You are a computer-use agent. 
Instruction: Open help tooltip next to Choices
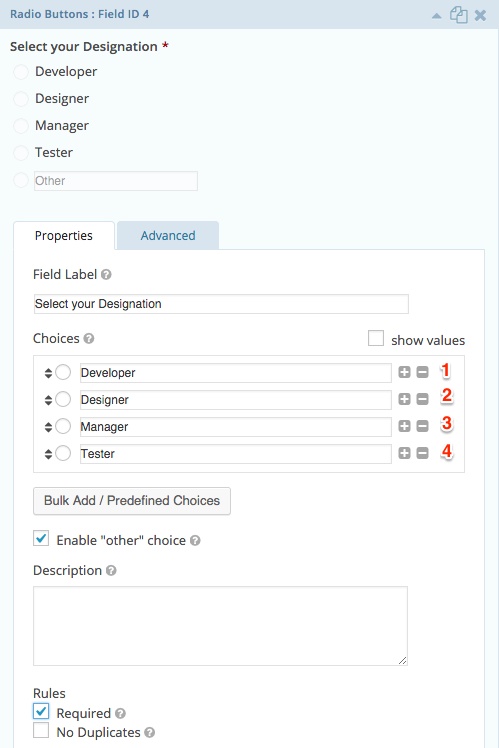[x=89, y=339]
